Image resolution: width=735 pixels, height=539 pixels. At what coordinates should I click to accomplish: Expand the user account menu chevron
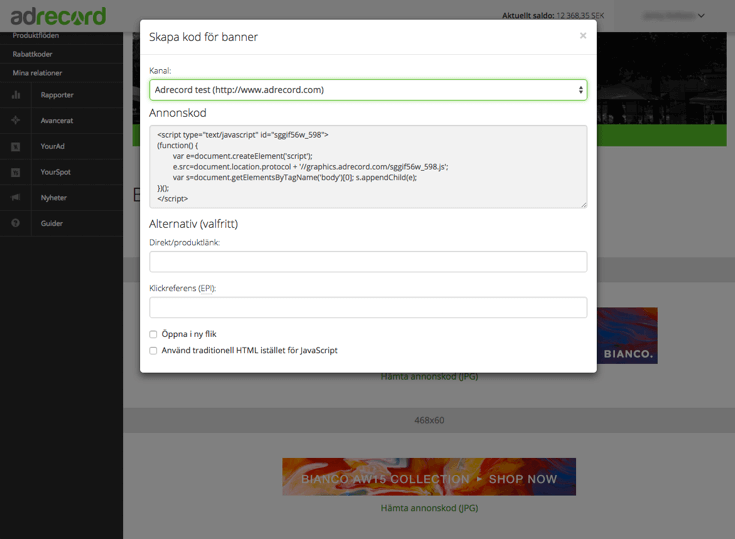click(x=701, y=16)
